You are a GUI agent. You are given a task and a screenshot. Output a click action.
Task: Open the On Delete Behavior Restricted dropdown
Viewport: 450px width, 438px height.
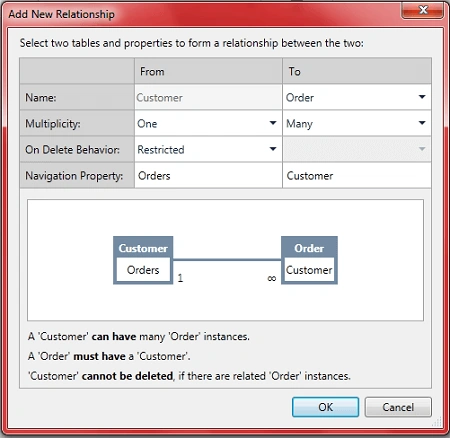click(208, 149)
